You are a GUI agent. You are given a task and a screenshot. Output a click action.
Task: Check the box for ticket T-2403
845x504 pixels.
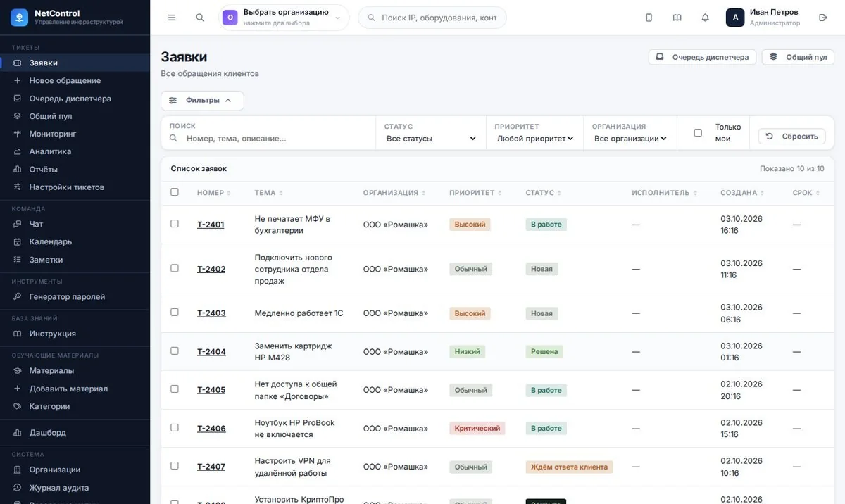coord(175,313)
